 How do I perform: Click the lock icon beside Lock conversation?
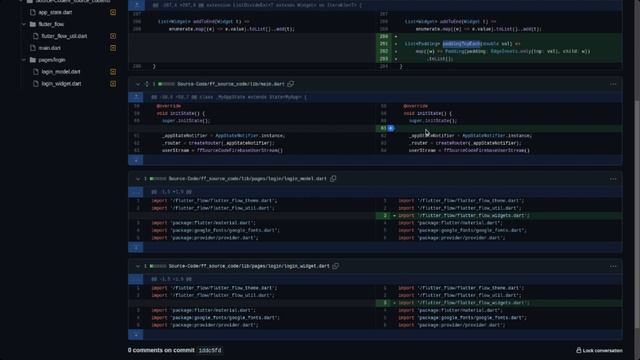tap(578, 350)
